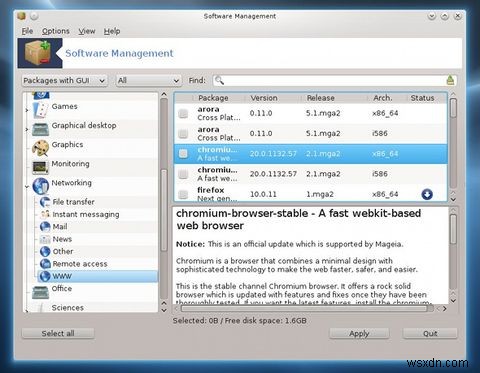Click the description pane vertical scrollbar
Viewport: 480px width, 373px height.
point(453,229)
